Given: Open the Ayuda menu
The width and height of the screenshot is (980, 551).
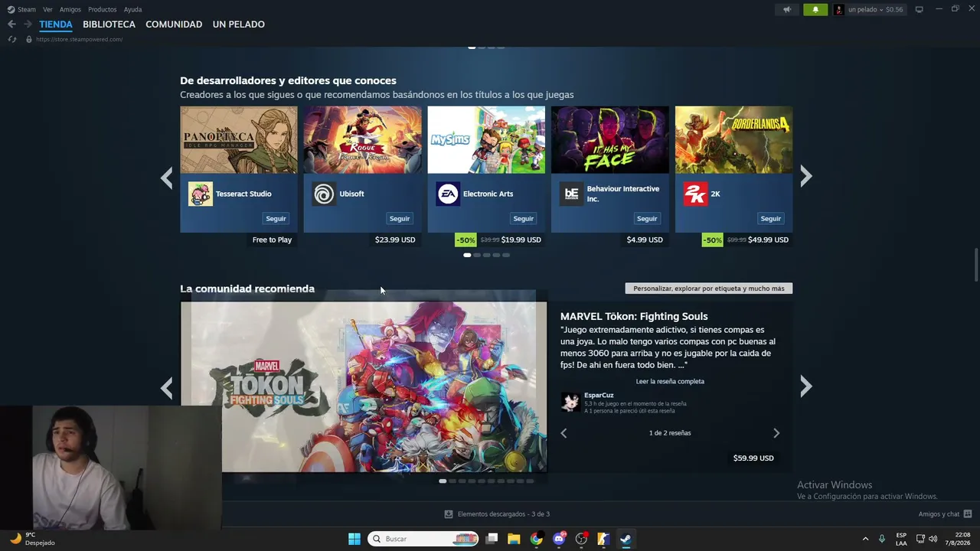Looking at the screenshot, I should [x=133, y=9].
